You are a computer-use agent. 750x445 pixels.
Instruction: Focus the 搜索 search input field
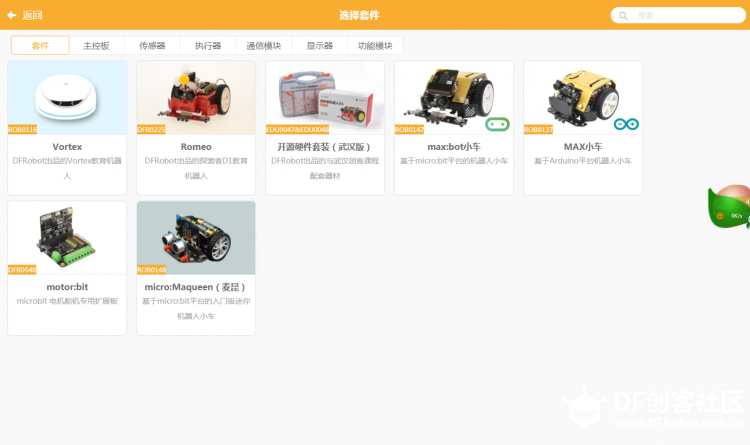[x=678, y=15]
